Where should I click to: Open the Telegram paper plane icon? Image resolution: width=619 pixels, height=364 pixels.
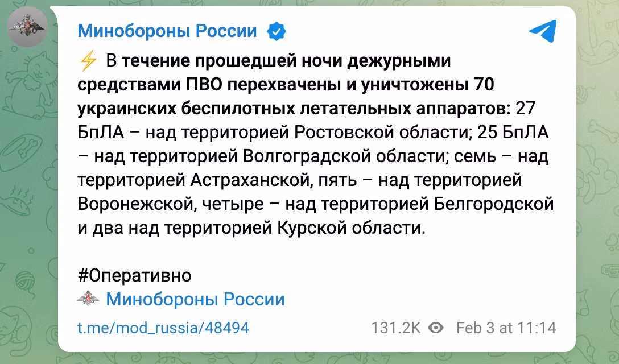[x=543, y=30]
